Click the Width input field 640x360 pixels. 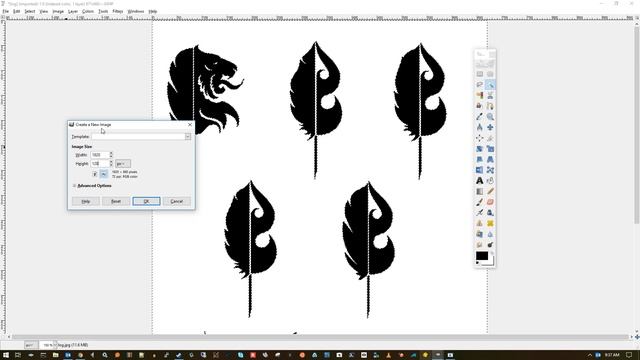[100, 155]
